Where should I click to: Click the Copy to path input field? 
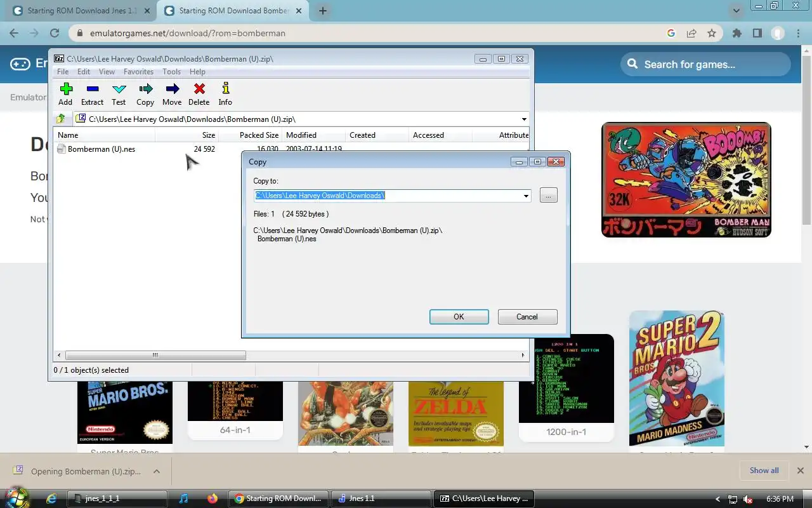click(x=388, y=196)
